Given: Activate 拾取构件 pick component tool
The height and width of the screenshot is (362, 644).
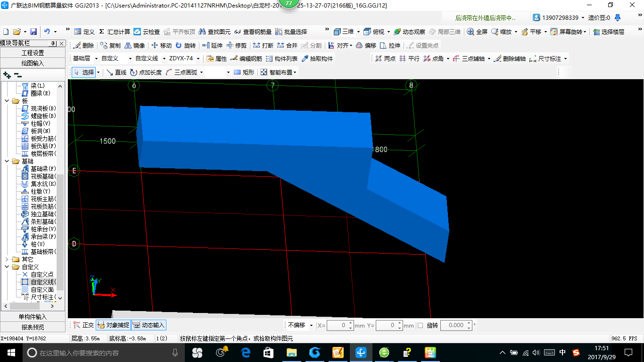Looking at the screenshot, I should (317, 58).
